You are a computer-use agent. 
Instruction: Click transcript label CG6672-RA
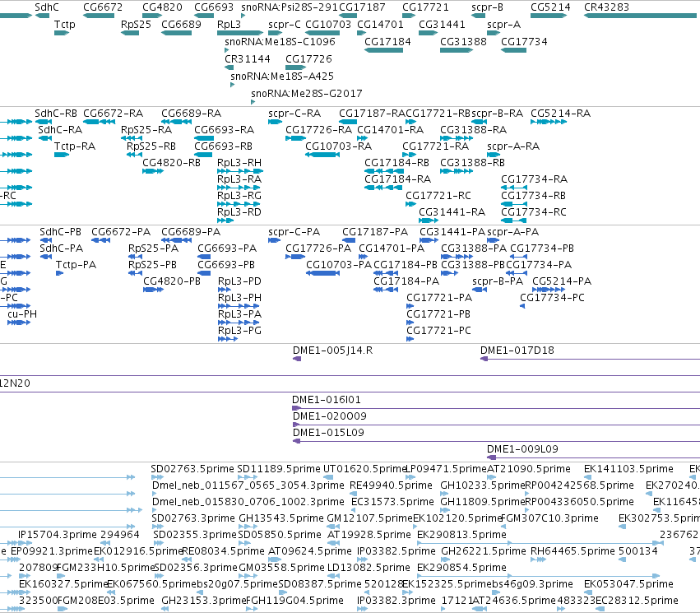(x=113, y=114)
